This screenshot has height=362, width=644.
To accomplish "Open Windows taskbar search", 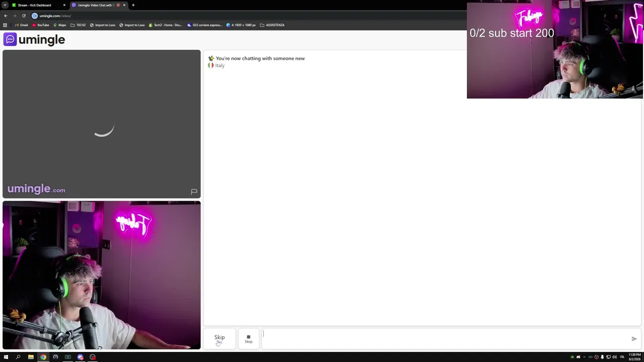I will [x=18, y=357].
